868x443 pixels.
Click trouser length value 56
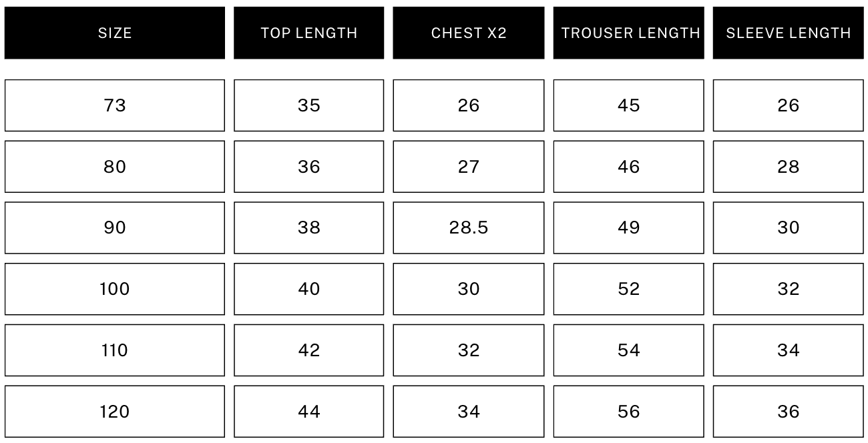point(629,412)
